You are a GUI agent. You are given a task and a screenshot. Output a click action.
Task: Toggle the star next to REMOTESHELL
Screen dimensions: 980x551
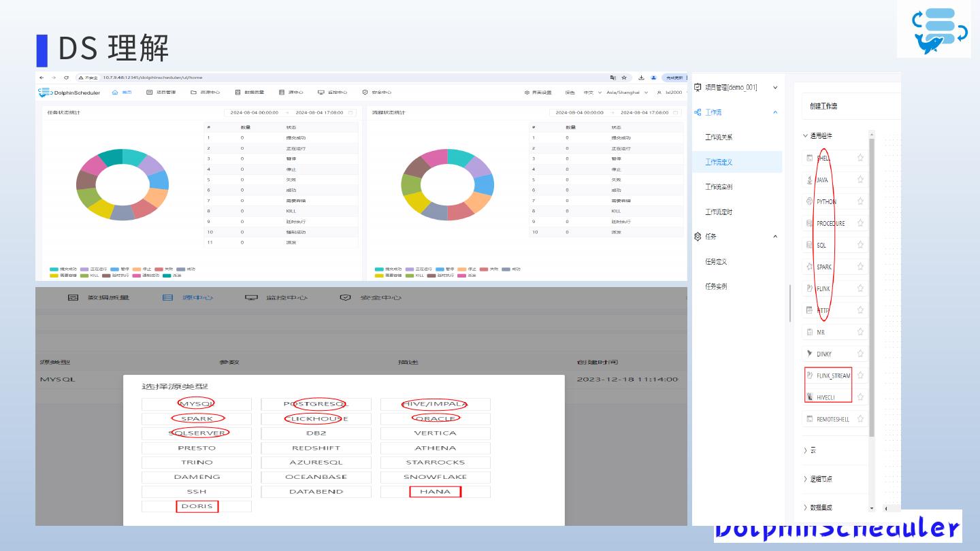click(860, 419)
